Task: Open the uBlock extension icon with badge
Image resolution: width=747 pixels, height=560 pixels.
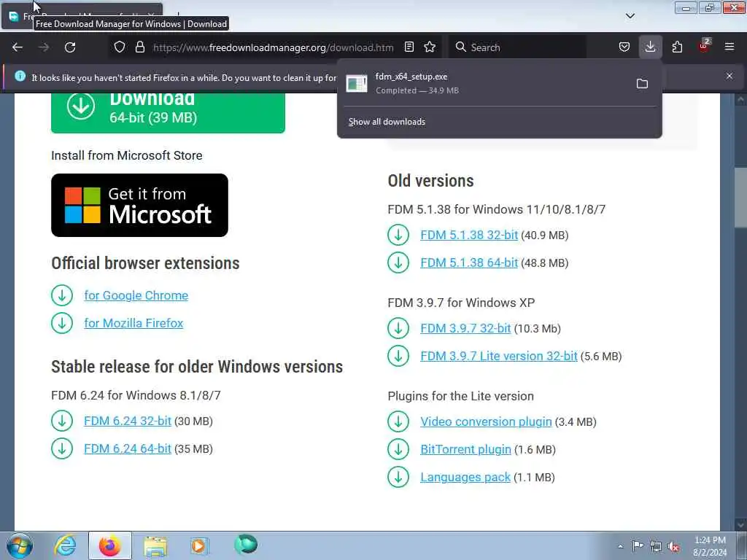Action: (703, 46)
